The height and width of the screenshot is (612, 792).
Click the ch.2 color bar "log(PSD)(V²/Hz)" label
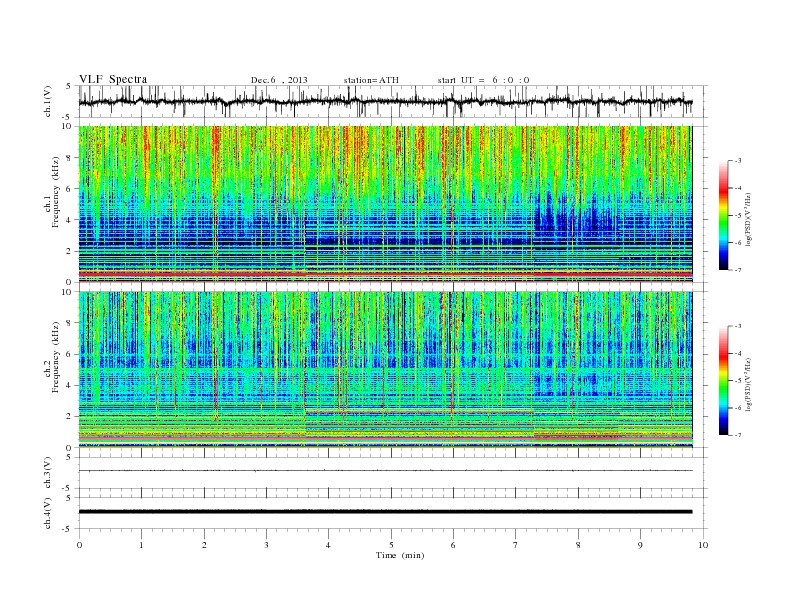click(748, 384)
